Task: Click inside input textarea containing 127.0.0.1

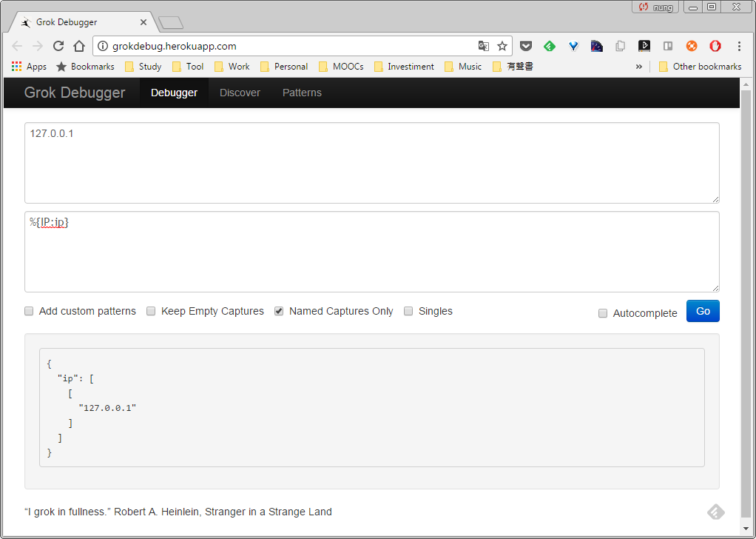Action: tap(372, 163)
